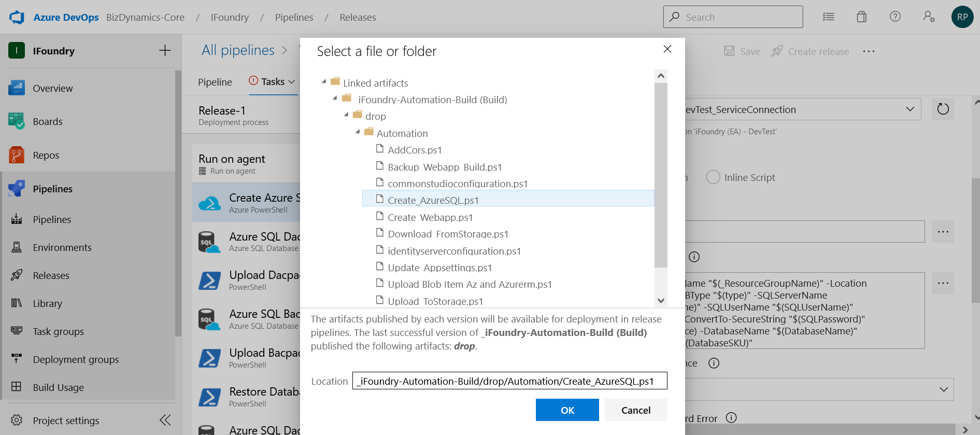Collapse the sidebar with the double chevron icon

point(165,420)
